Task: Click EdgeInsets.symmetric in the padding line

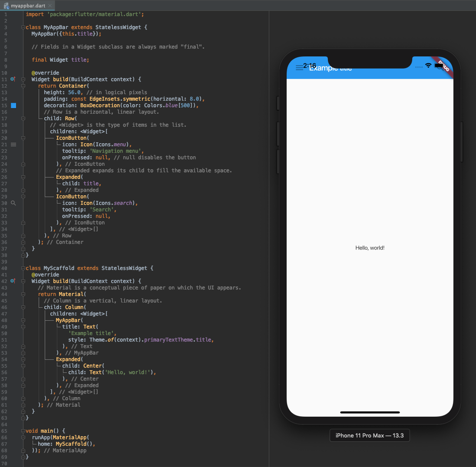Action: [119, 99]
